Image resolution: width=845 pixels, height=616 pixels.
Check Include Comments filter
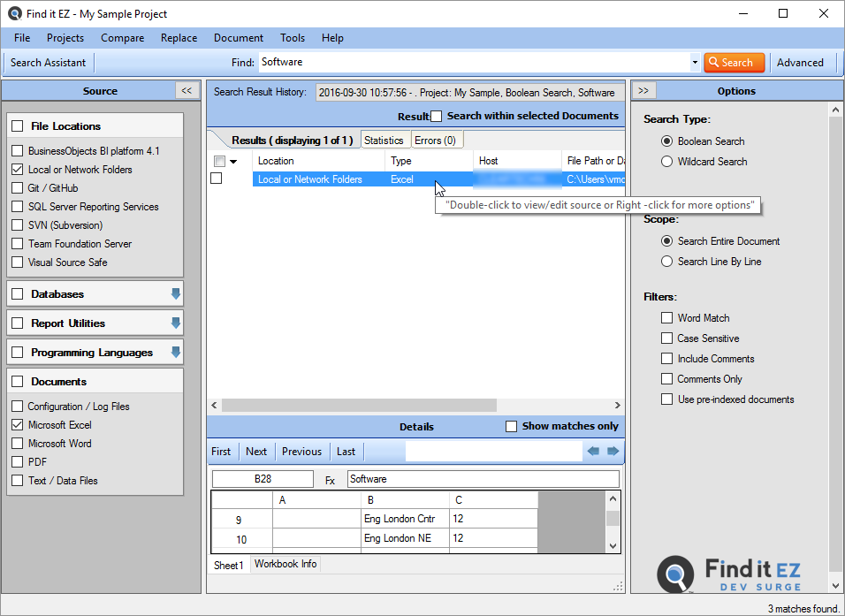tap(666, 359)
